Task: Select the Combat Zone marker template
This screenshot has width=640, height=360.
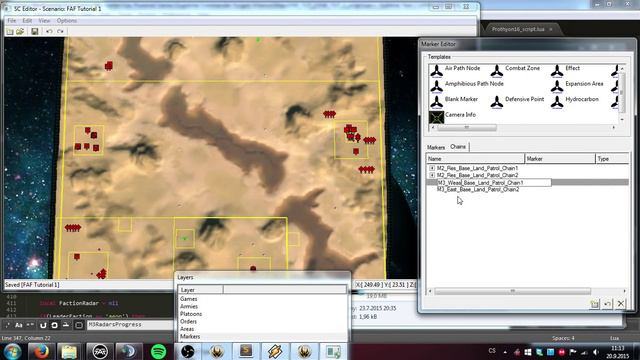Action: (x=515, y=70)
